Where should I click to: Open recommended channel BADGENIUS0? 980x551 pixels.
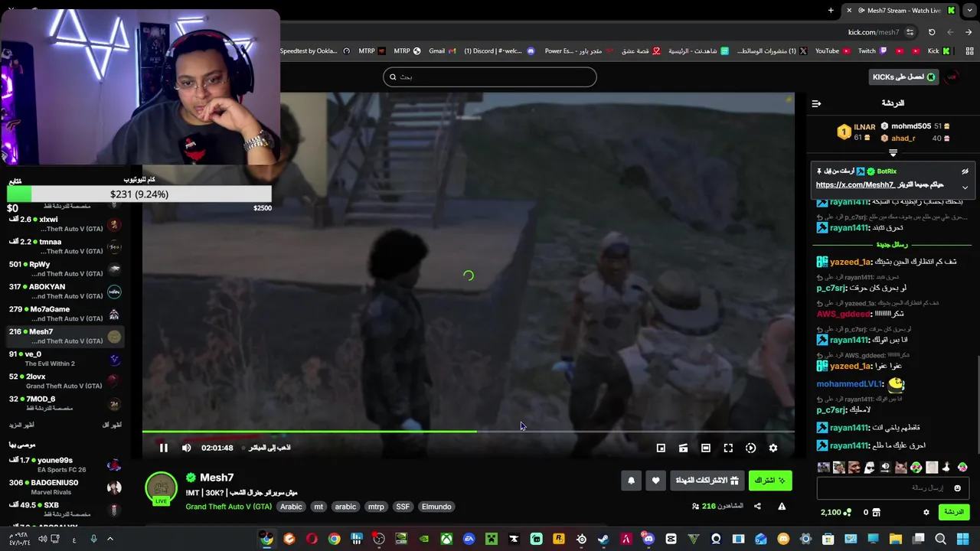point(65,487)
